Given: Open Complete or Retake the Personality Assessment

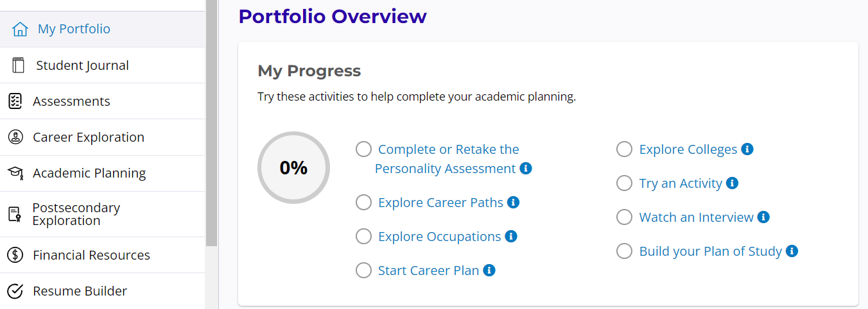Looking at the screenshot, I should click(x=448, y=159).
